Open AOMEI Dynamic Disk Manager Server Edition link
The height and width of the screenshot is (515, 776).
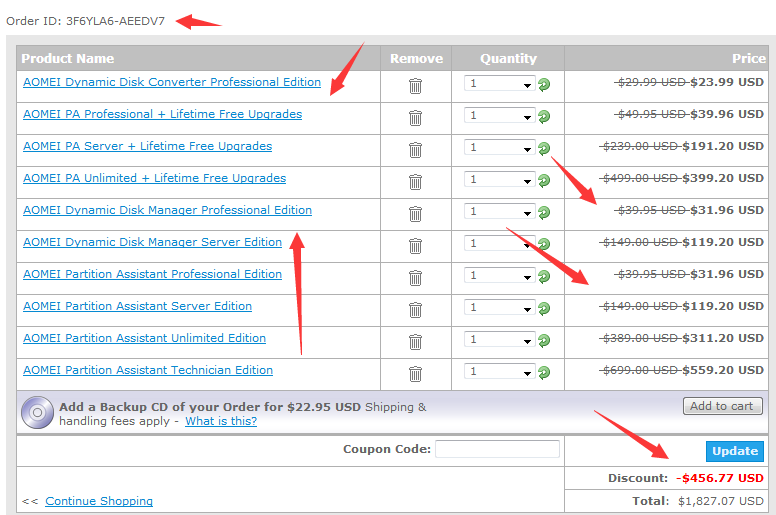point(152,242)
